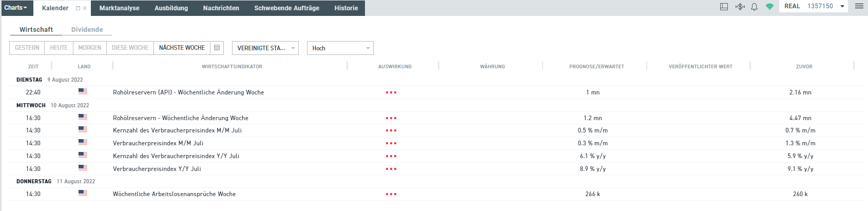The image size is (868, 211).
Task: Select Kernzahl des Verbraucherpreisindex M/M Juli
Action: [177, 130]
